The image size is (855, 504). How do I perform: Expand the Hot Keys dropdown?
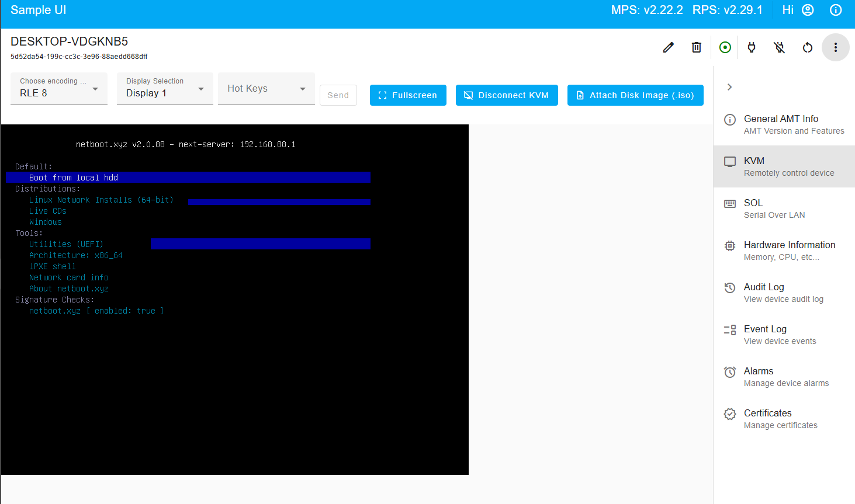pyautogui.click(x=266, y=88)
